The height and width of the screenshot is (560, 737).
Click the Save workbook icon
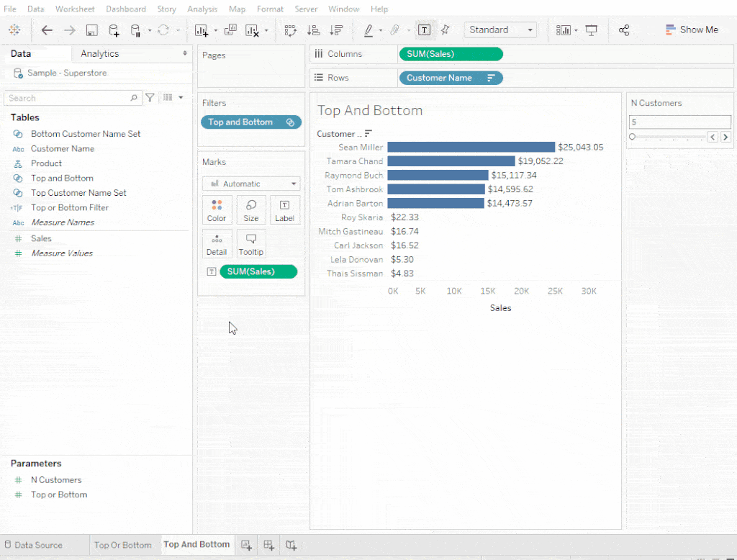(91, 30)
